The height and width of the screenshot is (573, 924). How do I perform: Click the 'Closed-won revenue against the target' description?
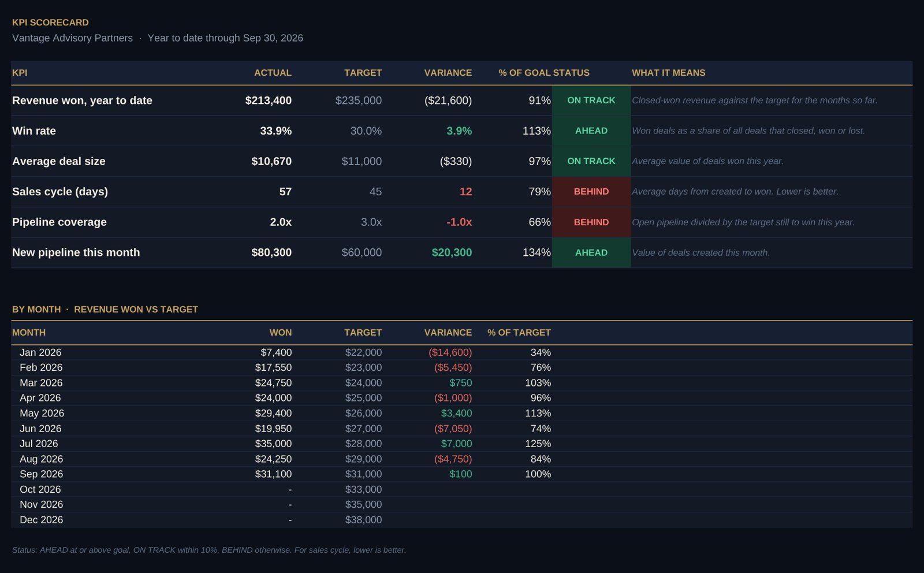[x=754, y=101]
